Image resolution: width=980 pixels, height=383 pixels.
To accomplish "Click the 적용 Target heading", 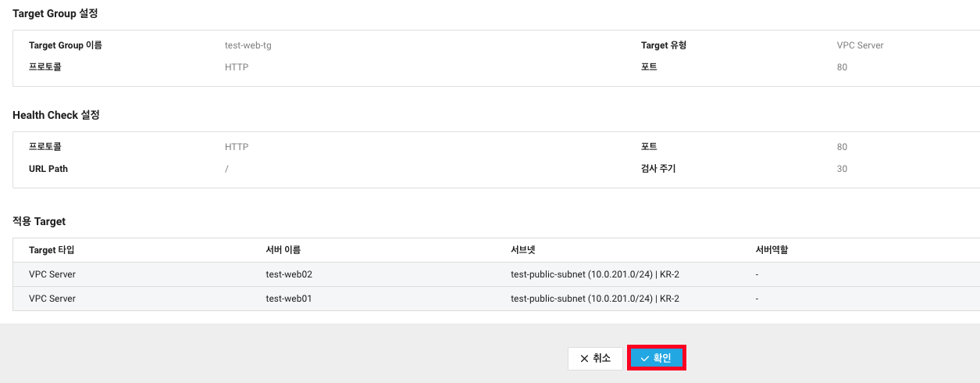I will click(39, 222).
